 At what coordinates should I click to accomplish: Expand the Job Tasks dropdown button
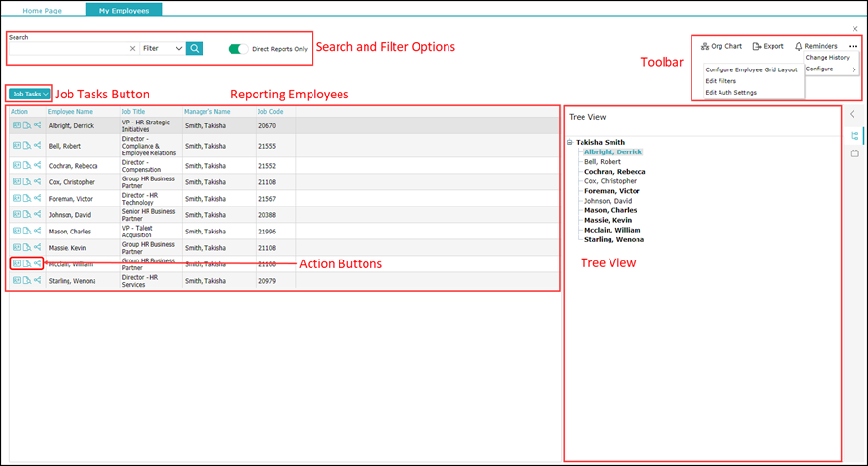[29, 94]
